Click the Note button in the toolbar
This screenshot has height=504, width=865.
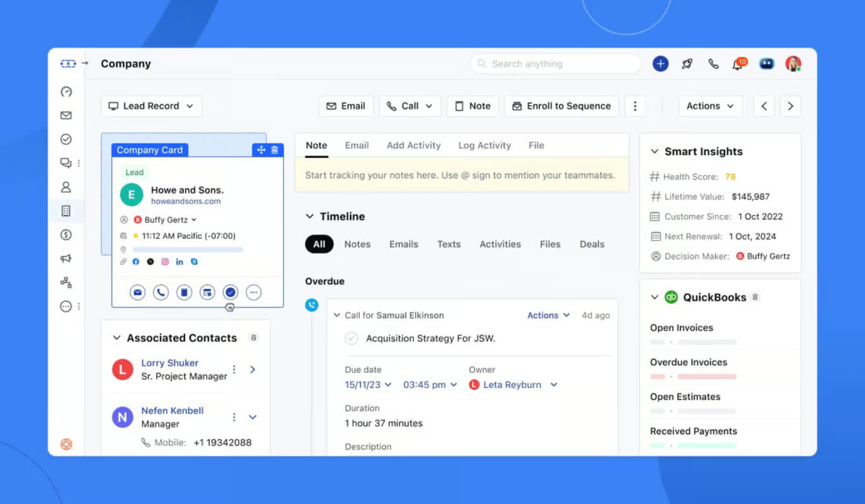(x=473, y=106)
